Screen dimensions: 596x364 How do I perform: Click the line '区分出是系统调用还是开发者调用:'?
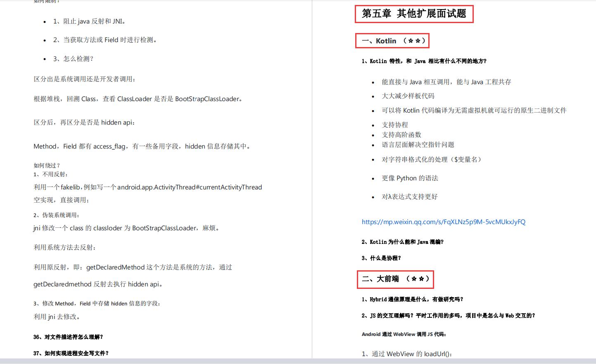(x=84, y=79)
